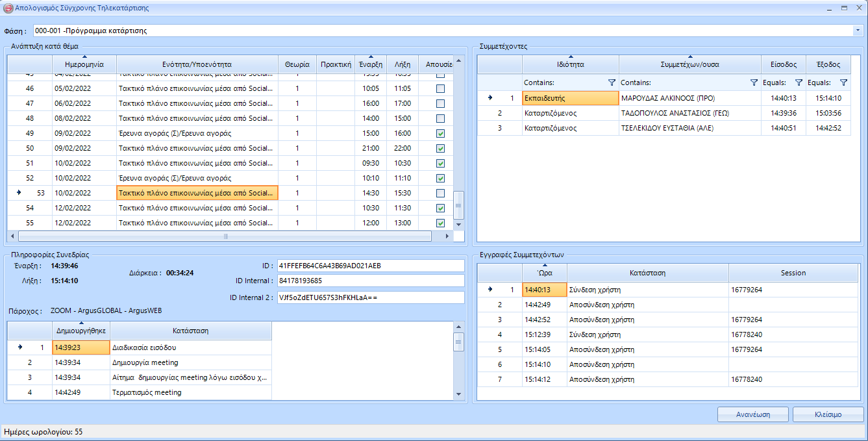Click the filter icon in Ιδιότητα column
This screenshot has height=441, width=868.
point(612,83)
